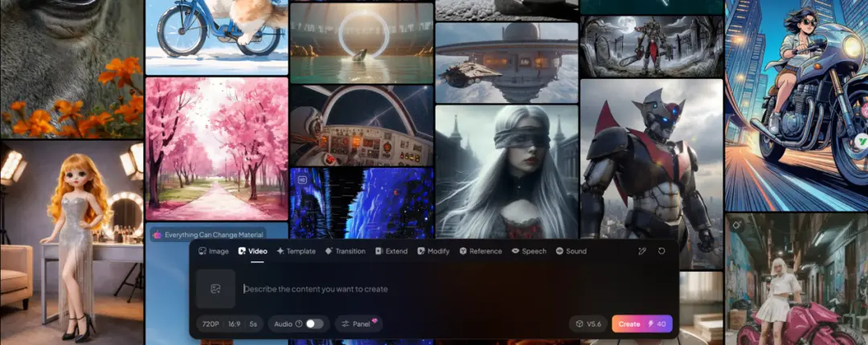Click the Audio help question mark icon

[299, 324]
